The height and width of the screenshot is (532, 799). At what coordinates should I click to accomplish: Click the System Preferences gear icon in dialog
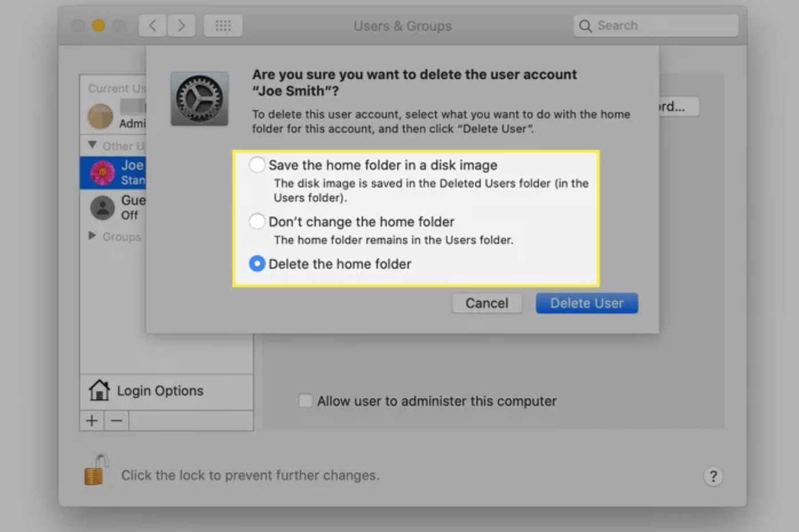tap(199, 98)
